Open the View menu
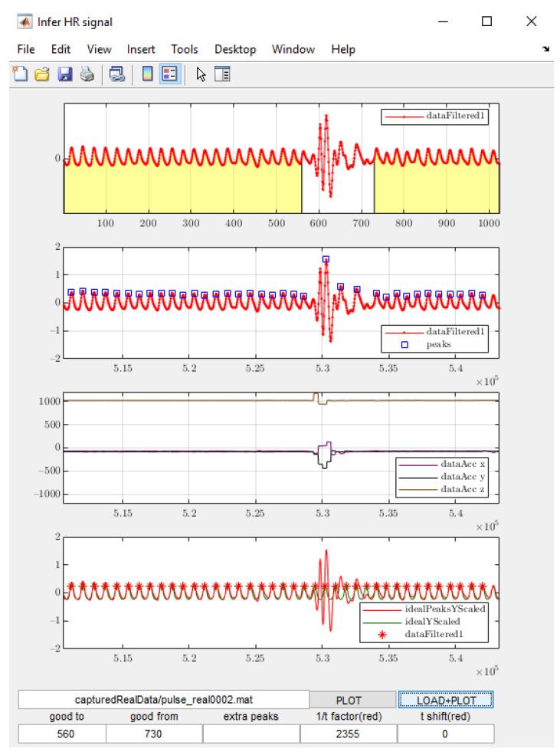560x752 pixels. 99,49
